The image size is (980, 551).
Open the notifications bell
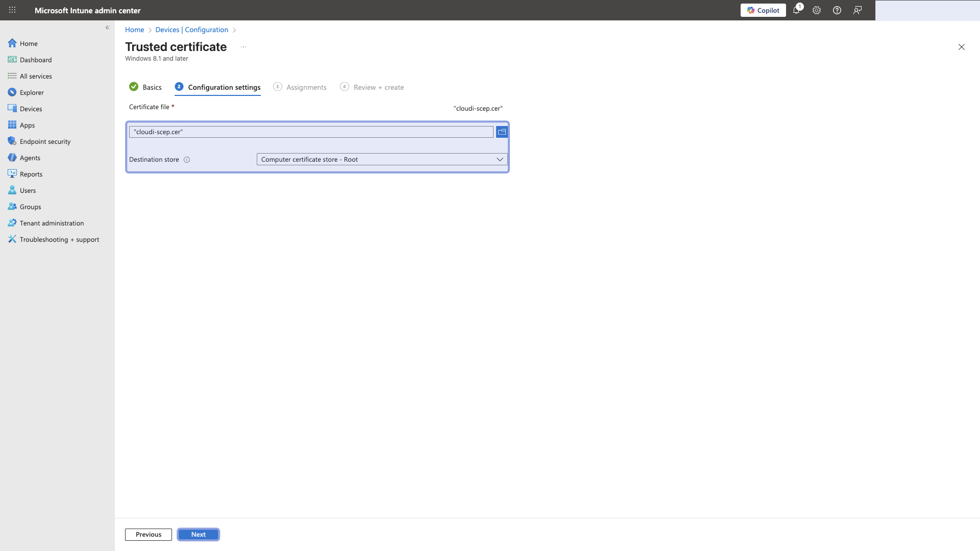[x=797, y=10]
